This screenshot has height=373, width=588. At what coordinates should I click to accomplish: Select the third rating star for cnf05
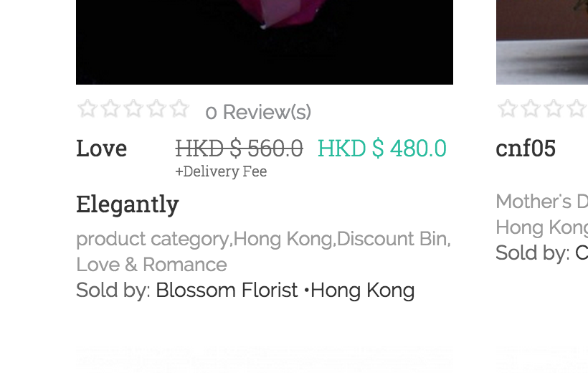(554, 109)
